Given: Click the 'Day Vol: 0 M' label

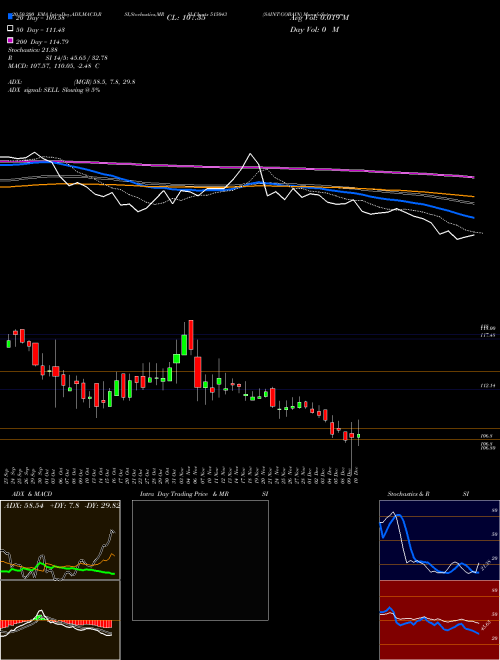Looking at the screenshot, I should click(314, 29).
